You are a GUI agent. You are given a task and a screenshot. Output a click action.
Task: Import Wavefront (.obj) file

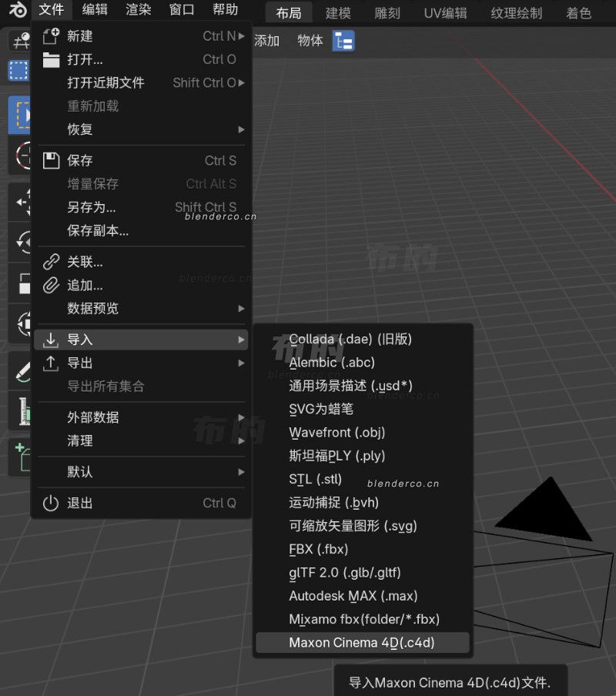(363, 433)
